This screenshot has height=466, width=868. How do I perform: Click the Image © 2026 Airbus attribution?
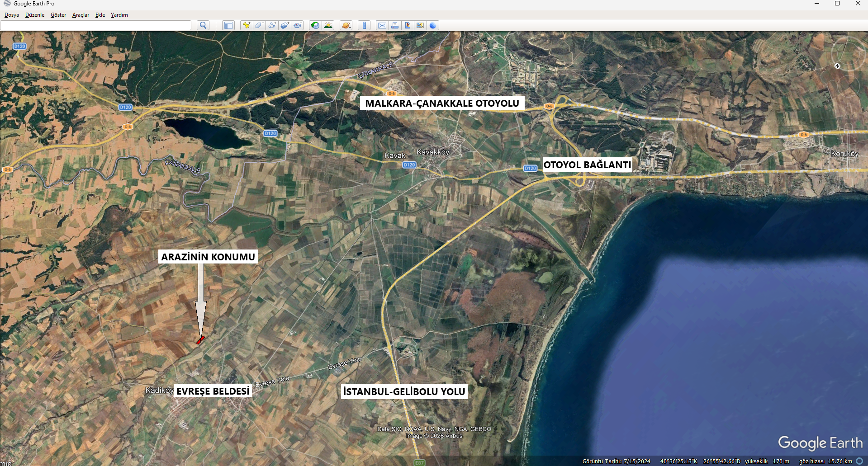click(434, 436)
